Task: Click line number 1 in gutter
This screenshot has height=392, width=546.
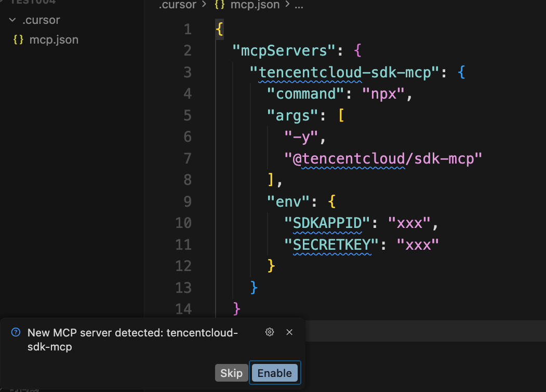Action: [188, 29]
